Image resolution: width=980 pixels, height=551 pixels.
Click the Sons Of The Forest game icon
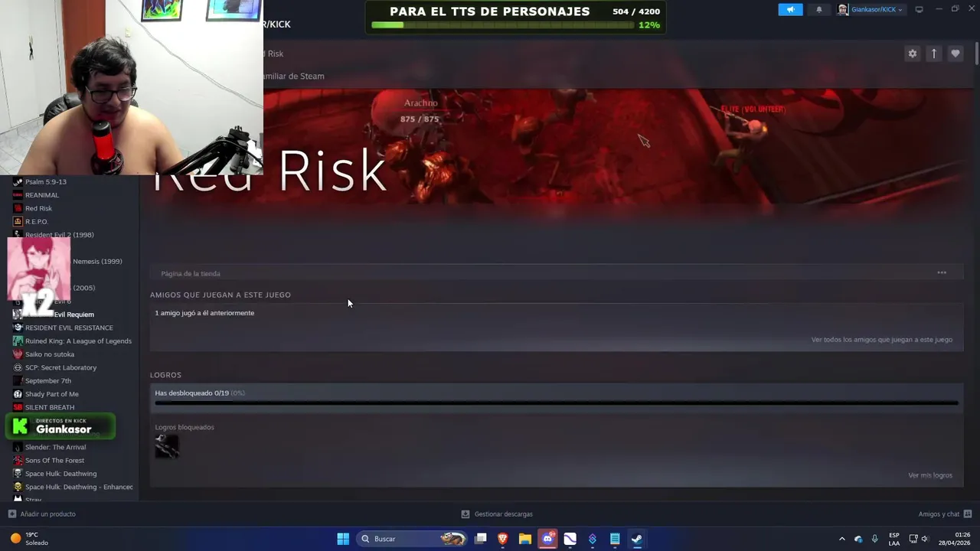pyautogui.click(x=18, y=461)
